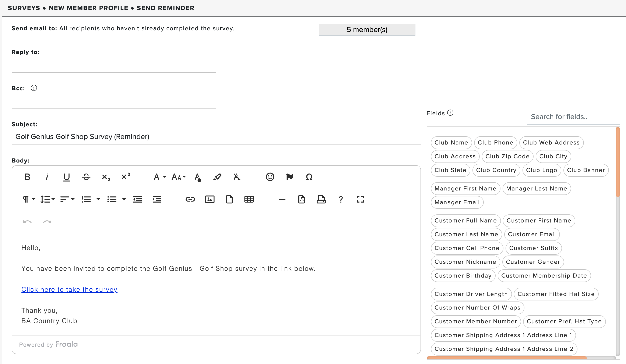
Task: Increase paragraph indent
Action: (157, 199)
